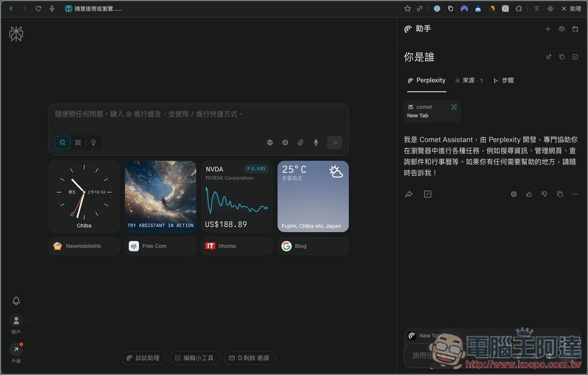Screen dimensions: 588x375
Task: Click thumbs up on the assistant answer
Action: click(x=529, y=194)
